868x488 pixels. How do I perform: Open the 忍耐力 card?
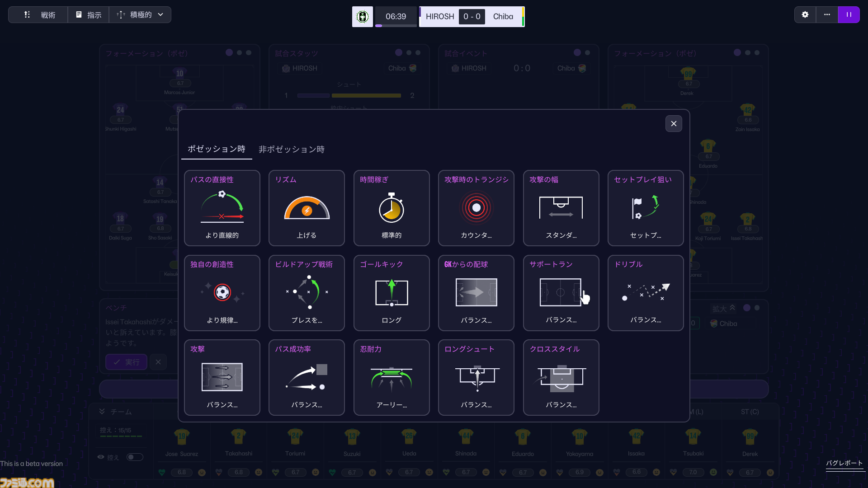tap(392, 377)
